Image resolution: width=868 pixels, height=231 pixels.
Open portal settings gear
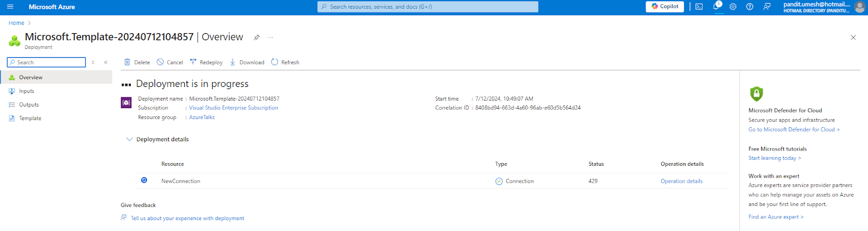(733, 7)
